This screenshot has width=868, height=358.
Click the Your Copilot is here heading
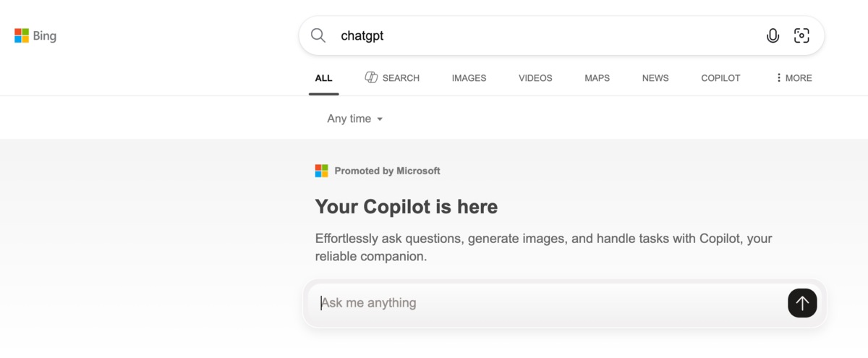pyautogui.click(x=407, y=207)
